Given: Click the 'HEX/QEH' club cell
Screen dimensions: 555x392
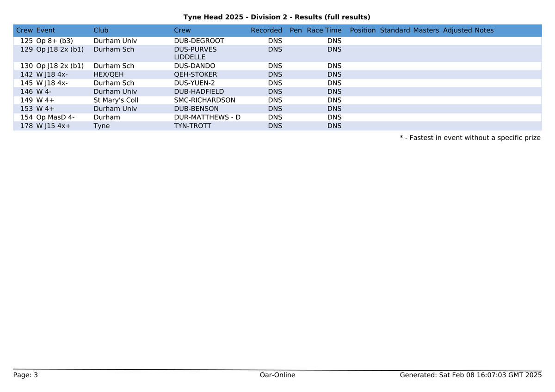Looking at the screenshot, I should [109, 74].
